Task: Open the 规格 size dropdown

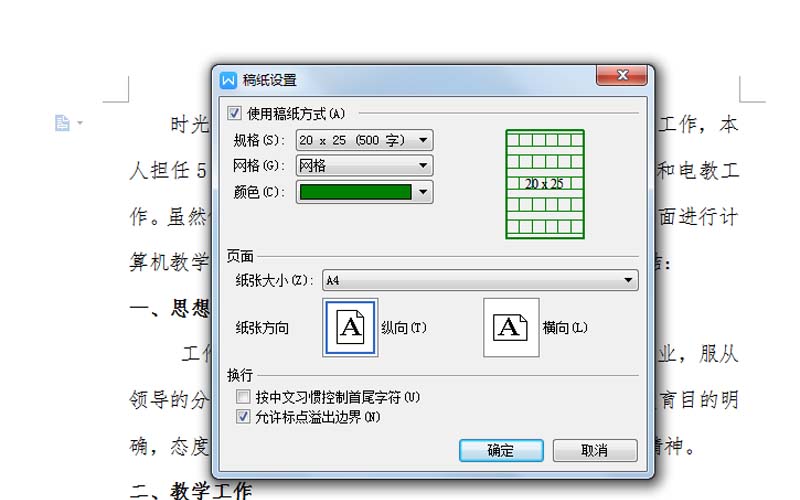Action: coord(364,140)
